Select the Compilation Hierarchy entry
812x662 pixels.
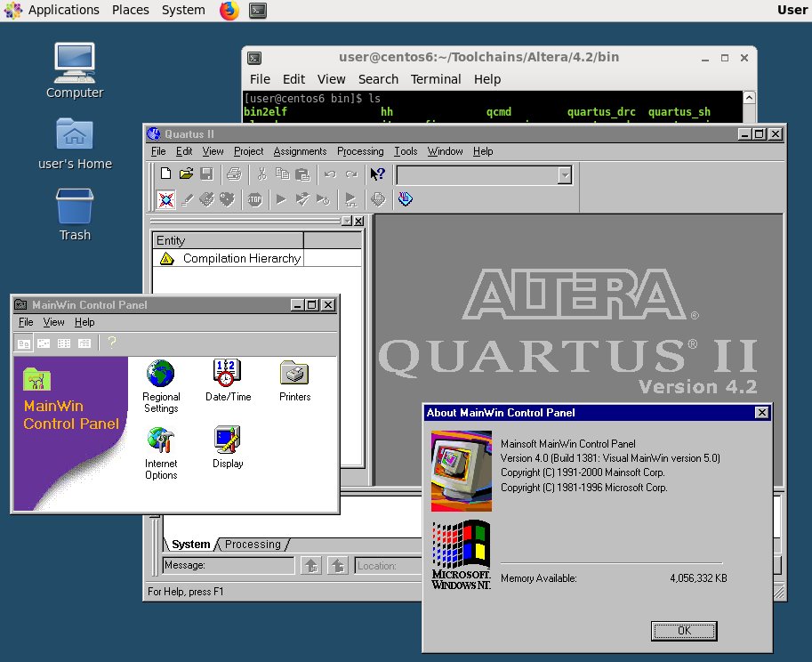(x=242, y=258)
